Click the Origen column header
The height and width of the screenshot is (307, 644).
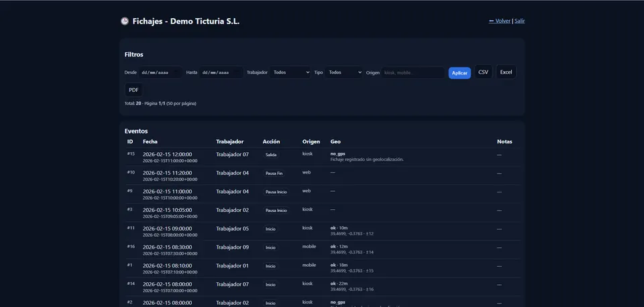pyautogui.click(x=311, y=141)
